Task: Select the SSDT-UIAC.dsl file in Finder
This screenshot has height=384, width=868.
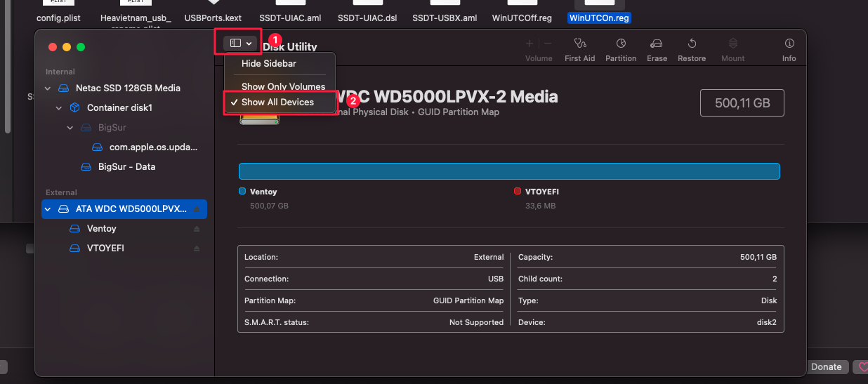Action: (368, 18)
